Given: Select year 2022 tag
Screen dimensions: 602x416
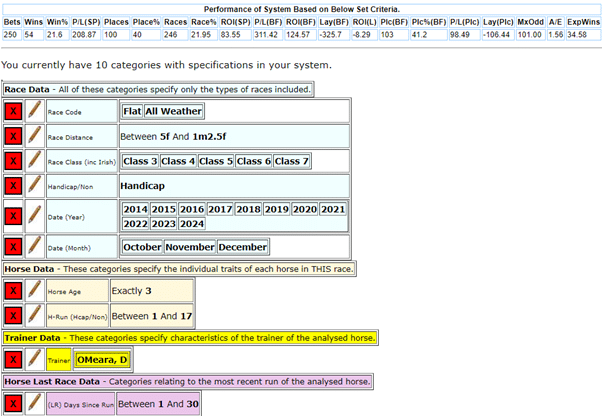Looking at the screenshot, I should point(136,224).
